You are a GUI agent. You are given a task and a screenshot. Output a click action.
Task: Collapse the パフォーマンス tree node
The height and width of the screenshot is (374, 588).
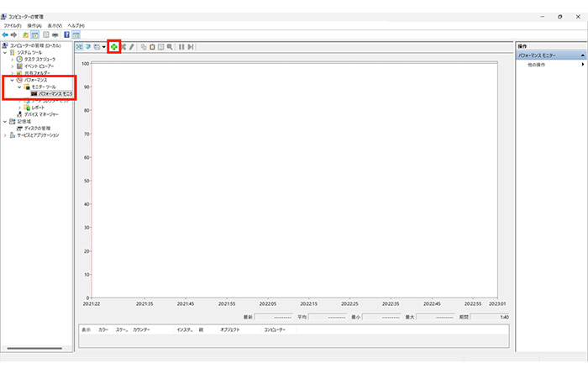(x=12, y=80)
